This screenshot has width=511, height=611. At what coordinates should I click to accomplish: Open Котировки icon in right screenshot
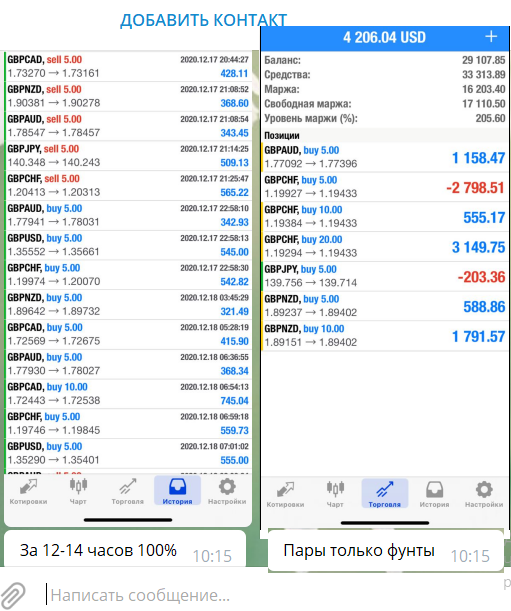[x=285, y=494]
